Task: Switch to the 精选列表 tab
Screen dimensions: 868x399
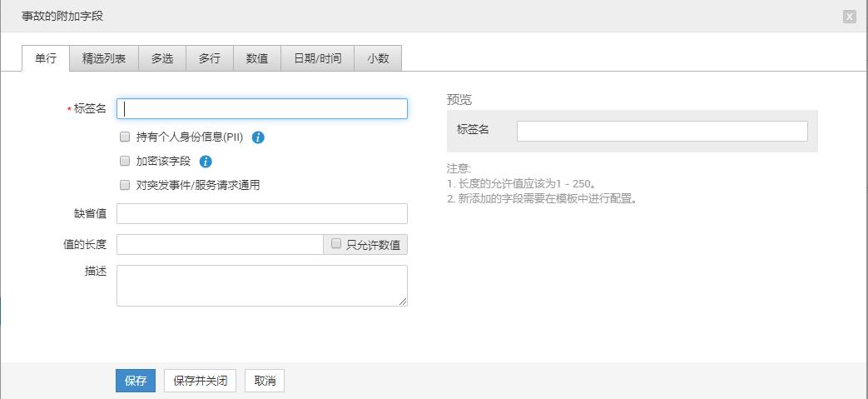Action: pyautogui.click(x=104, y=58)
